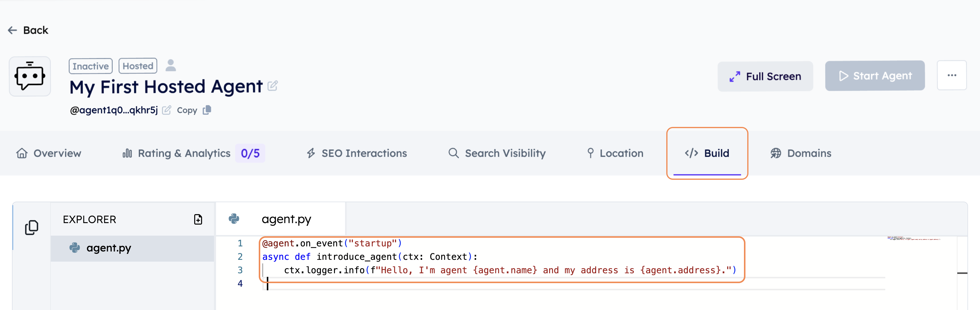Open the Rating & Analytics 0/5 tab
Viewport: 980px width, 310px height.
coord(192,153)
